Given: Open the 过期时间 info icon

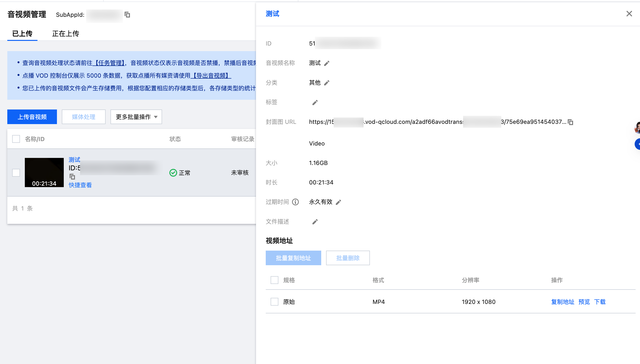Looking at the screenshot, I should point(295,202).
